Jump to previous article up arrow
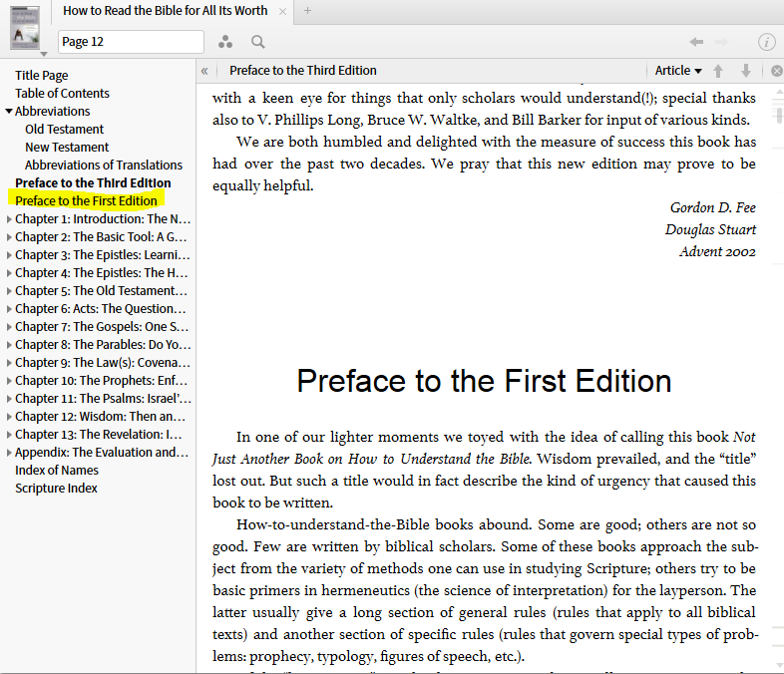The width and height of the screenshot is (784, 674). 718,71
